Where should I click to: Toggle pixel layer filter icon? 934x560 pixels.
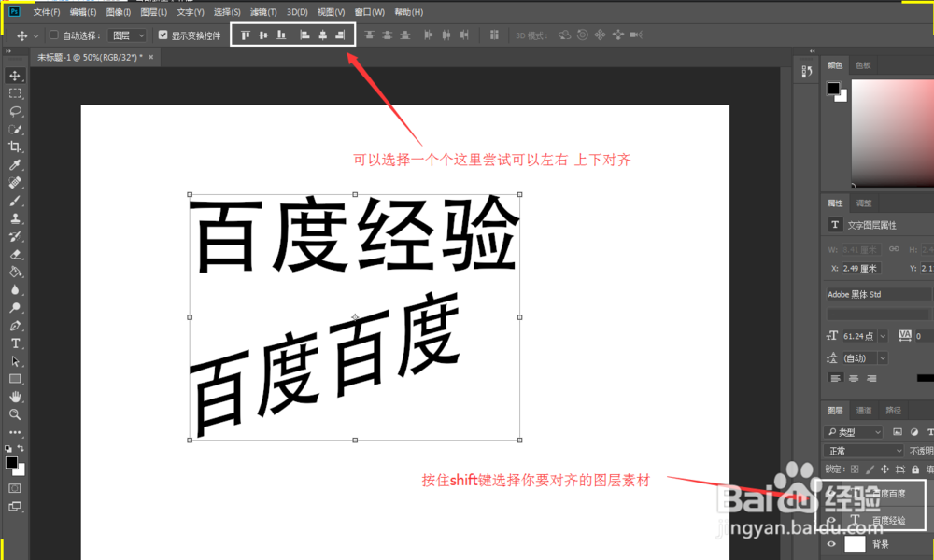click(x=897, y=432)
